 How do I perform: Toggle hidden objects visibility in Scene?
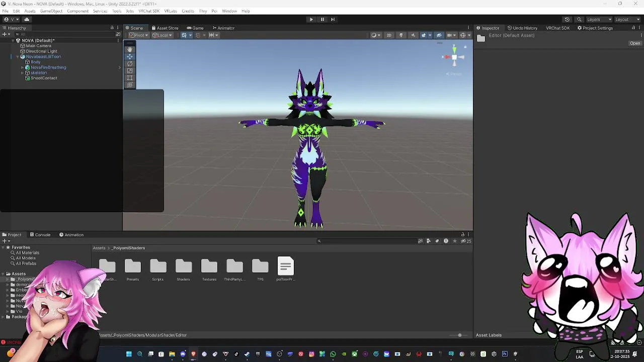click(x=439, y=35)
